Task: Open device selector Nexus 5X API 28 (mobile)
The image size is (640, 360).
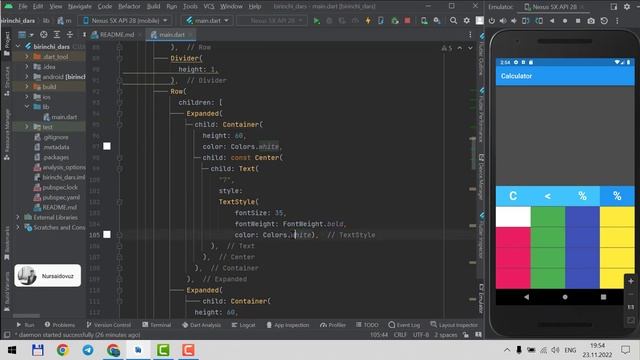Action: (125, 20)
